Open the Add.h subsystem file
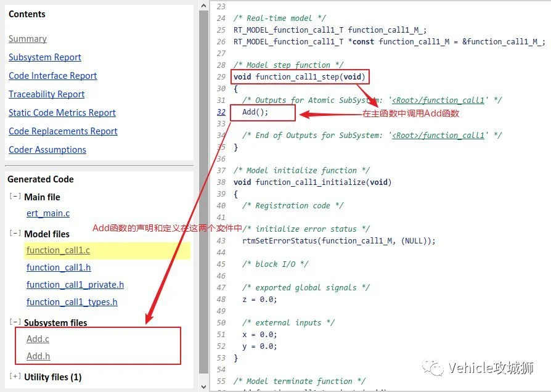551x392 pixels. (38, 356)
